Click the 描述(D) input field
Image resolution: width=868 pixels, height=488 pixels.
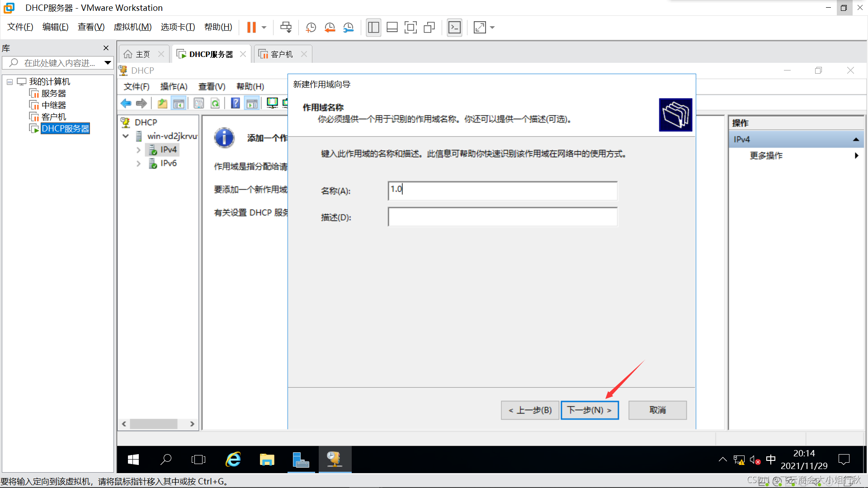(x=502, y=217)
